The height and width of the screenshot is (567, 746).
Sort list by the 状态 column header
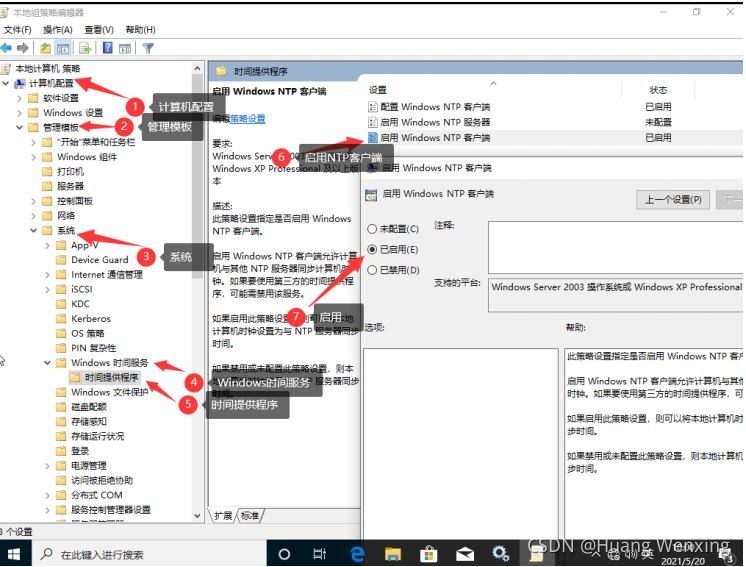[x=658, y=90]
